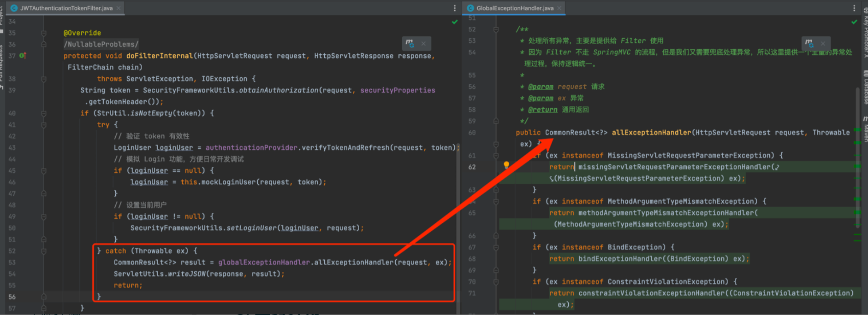This screenshot has width=868, height=315.
Task: Open the Maven tool window
Action: click(x=865, y=130)
